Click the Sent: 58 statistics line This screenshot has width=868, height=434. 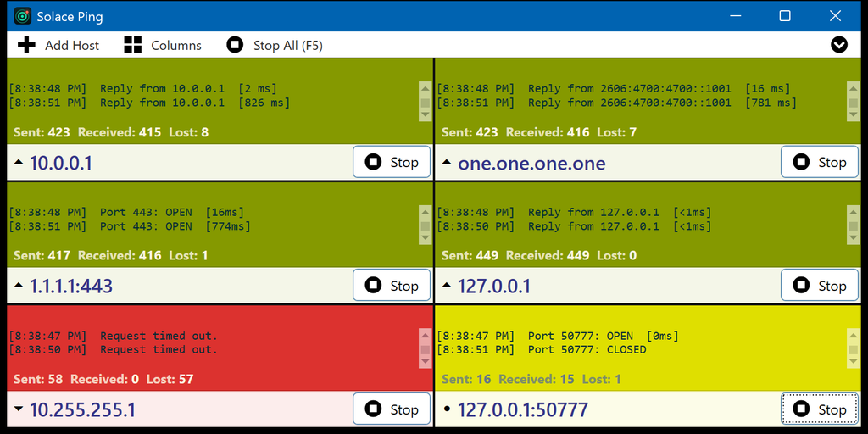point(103,379)
